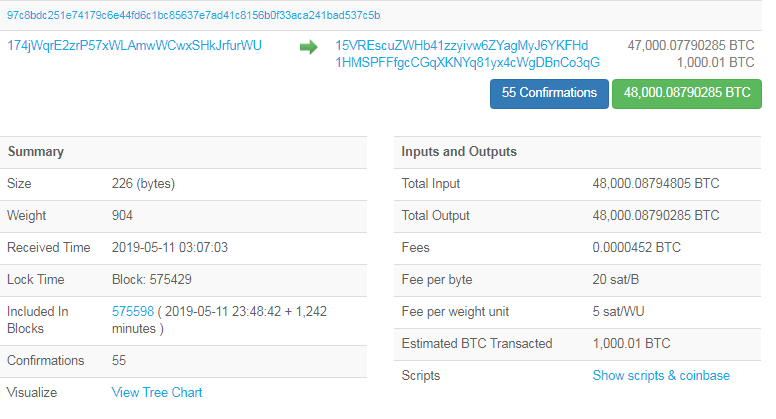Viewport: 776px width, 419px height.
Task: Open block 575598 link
Action: [x=133, y=312]
